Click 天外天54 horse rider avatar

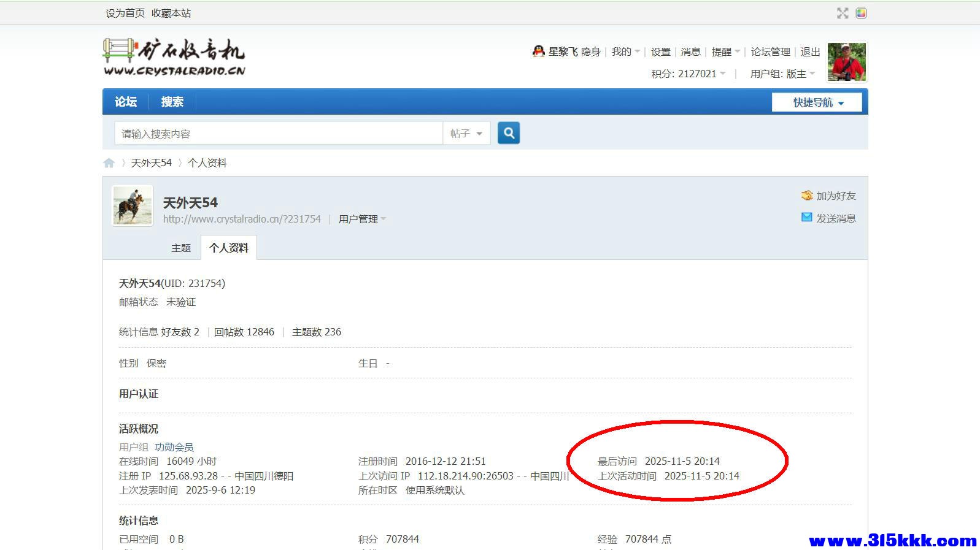coord(133,206)
